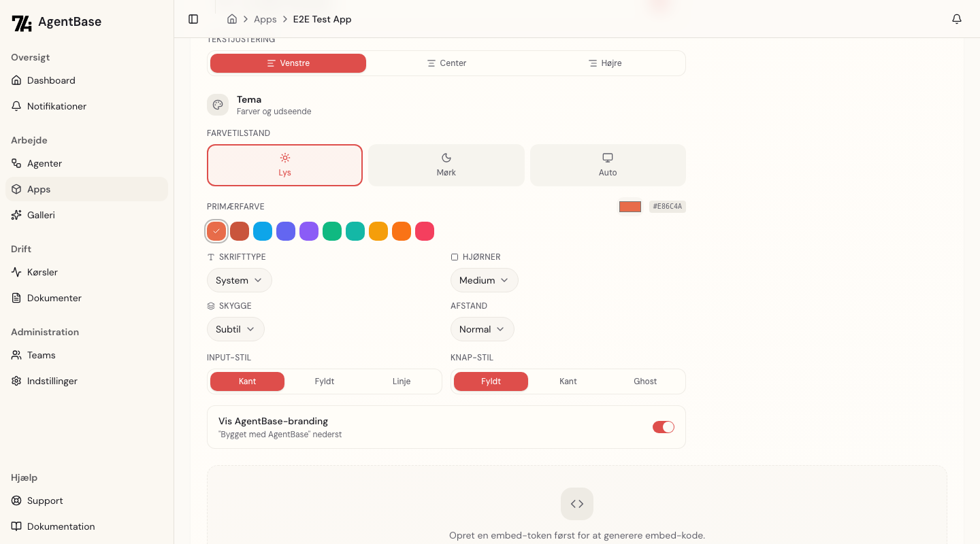Set button style to Ghost
The image size is (980, 544).
(x=645, y=381)
